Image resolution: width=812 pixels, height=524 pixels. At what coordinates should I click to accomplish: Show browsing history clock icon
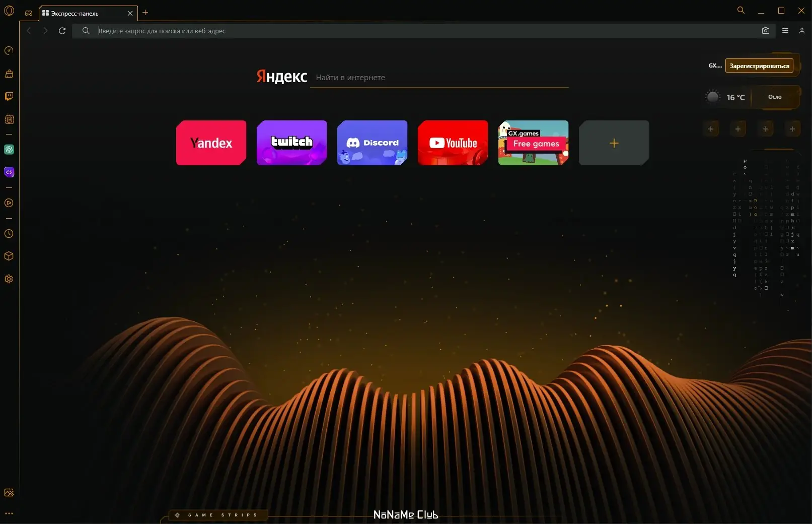pos(9,233)
